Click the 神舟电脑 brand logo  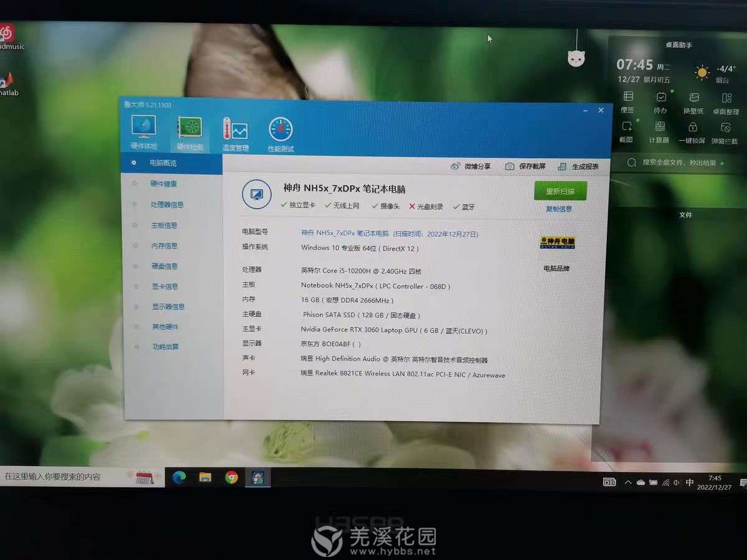pyautogui.click(x=558, y=243)
